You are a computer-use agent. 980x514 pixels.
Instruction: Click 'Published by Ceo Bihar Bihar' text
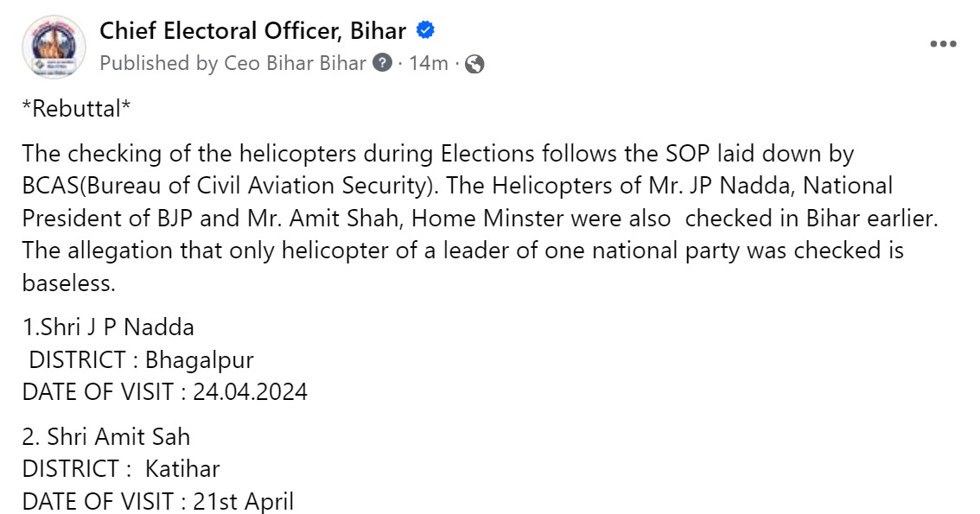(232, 63)
